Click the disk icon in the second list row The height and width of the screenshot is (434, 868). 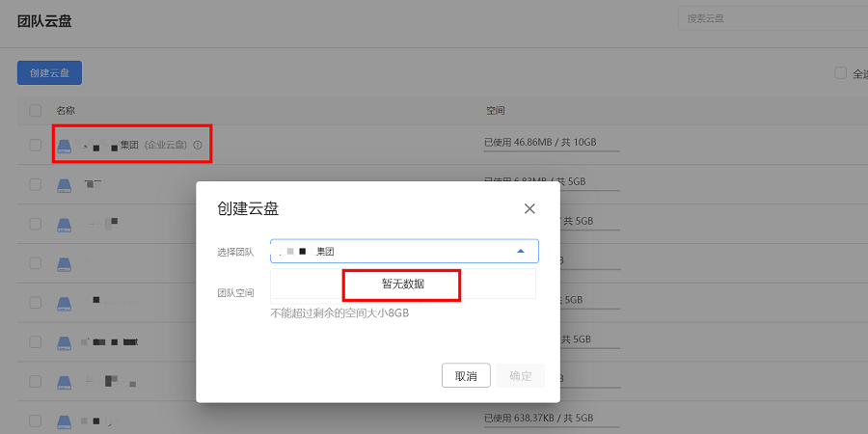click(65, 183)
